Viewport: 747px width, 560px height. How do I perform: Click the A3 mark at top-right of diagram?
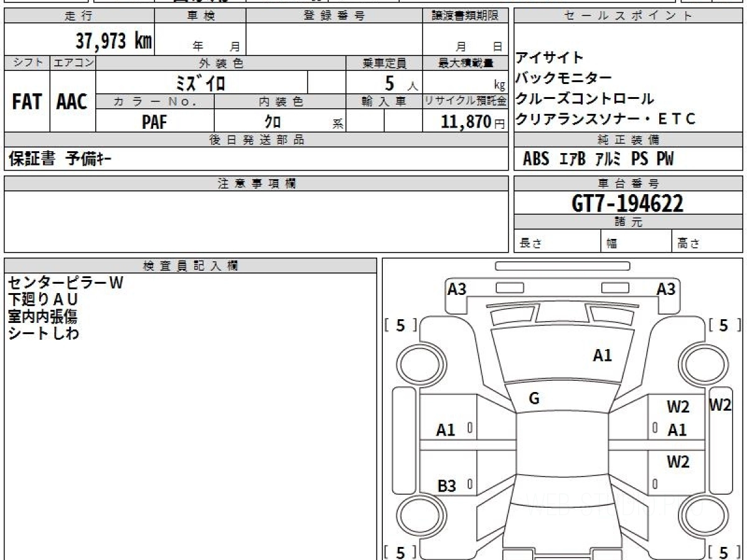666,289
